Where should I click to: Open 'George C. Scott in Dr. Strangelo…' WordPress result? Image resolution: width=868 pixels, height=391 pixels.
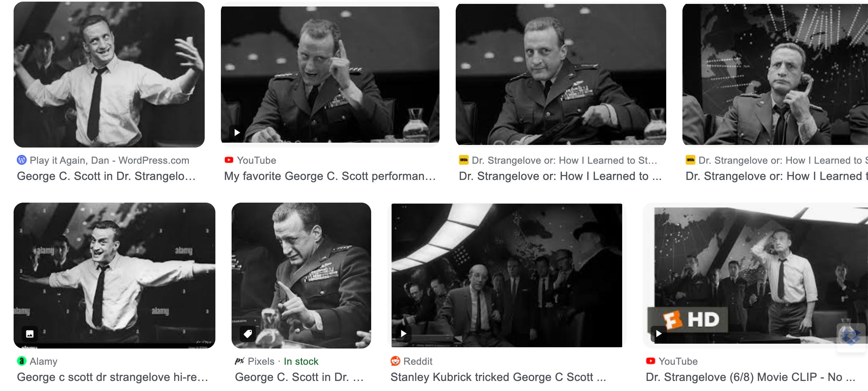click(x=106, y=176)
